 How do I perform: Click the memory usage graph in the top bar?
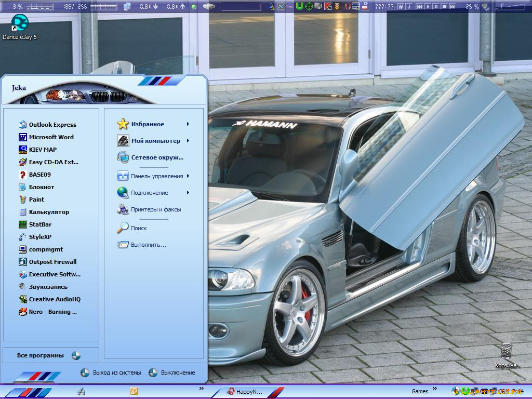point(104,6)
